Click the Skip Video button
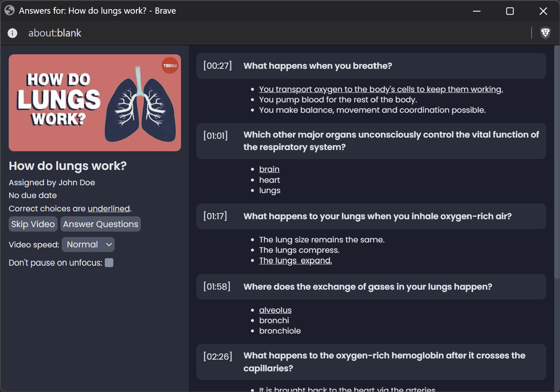The width and height of the screenshot is (560, 392). pyautogui.click(x=33, y=224)
